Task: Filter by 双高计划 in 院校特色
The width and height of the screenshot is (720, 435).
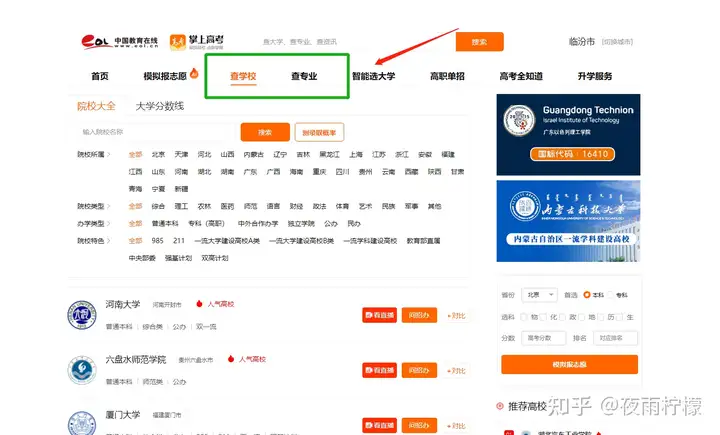Action: [214, 258]
